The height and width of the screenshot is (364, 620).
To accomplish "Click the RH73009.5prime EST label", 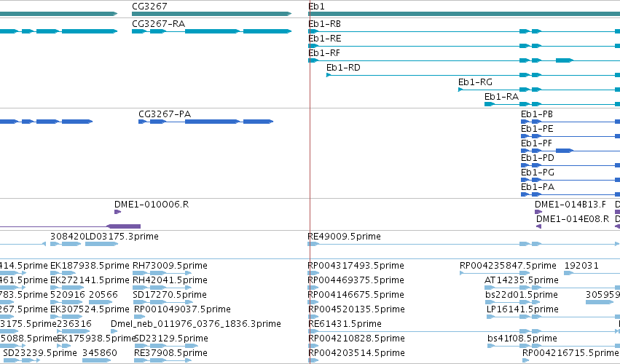I will click(x=170, y=266).
